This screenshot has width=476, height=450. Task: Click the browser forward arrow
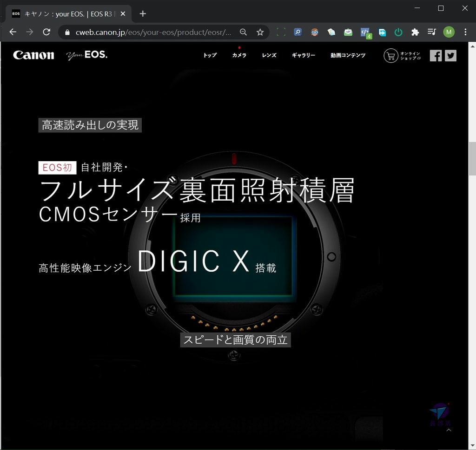30,32
